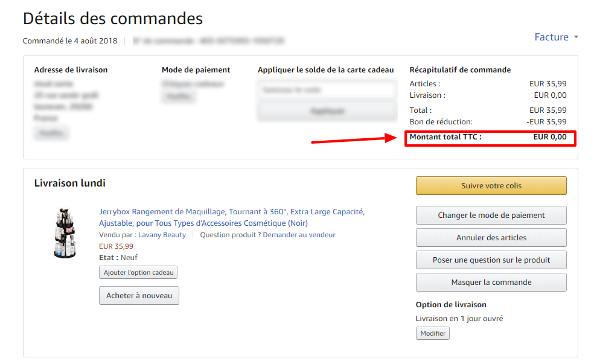Image resolution: width=594 pixels, height=364 pixels.
Task: Click the Suivre votre colis button
Action: pyautogui.click(x=491, y=186)
